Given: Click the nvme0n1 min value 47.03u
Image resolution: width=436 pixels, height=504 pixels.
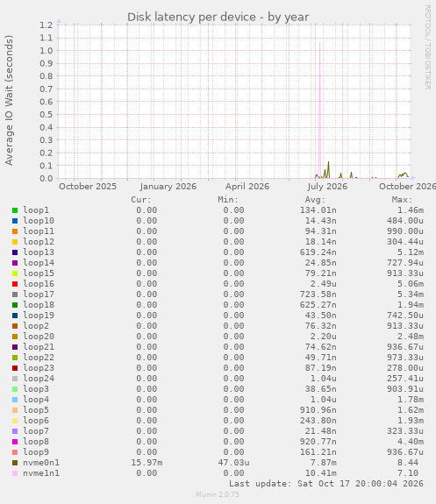Looking at the screenshot, I should [x=233, y=463].
